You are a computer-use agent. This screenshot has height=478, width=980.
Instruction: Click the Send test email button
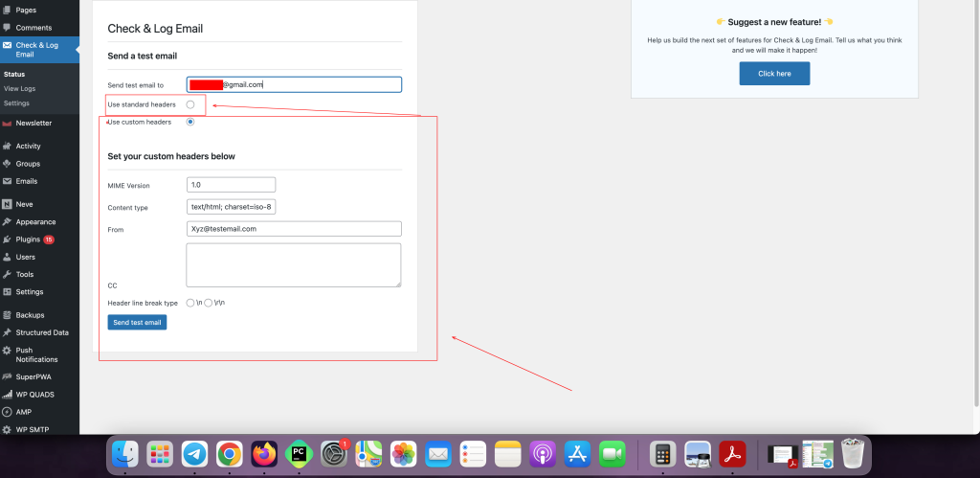click(x=137, y=322)
